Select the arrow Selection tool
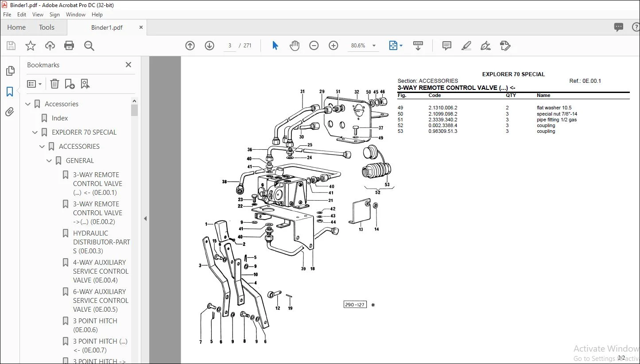This screenshot has height=364, width=640. point(275,46)
